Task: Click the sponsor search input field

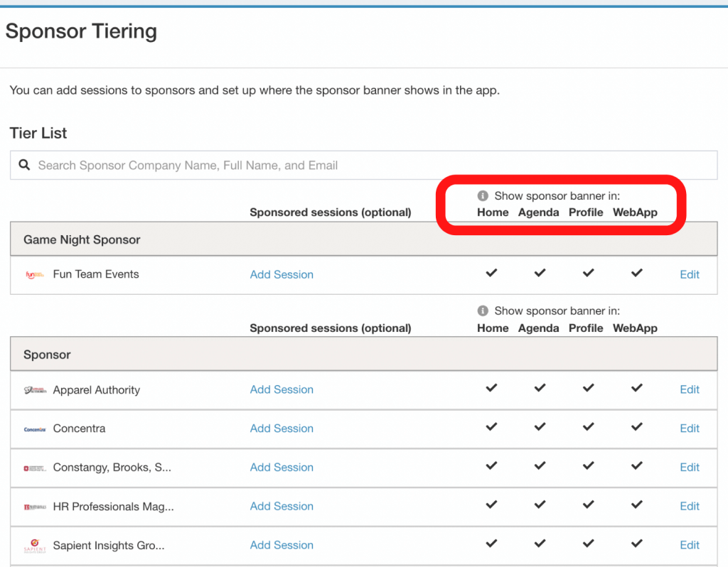Action: [370, 165]
